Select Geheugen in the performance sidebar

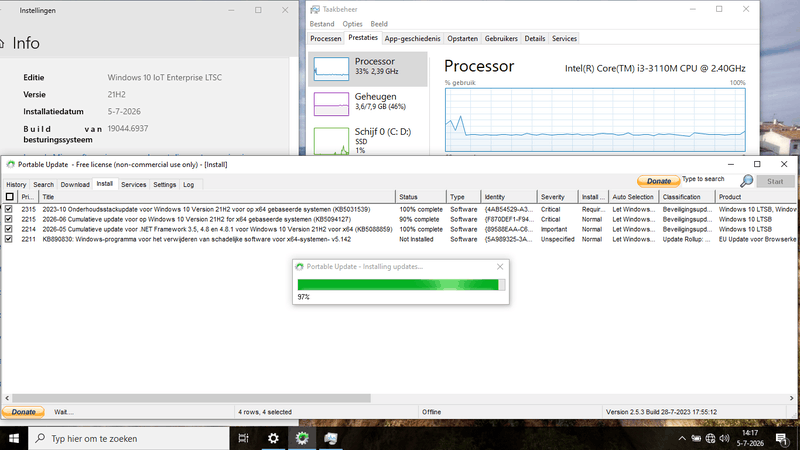[368, 103]
